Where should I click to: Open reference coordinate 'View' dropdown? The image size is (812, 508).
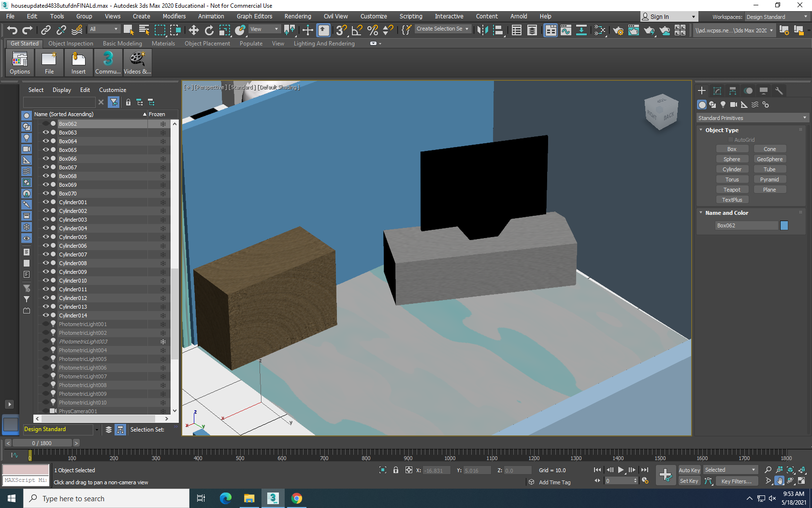click(264, 29)
